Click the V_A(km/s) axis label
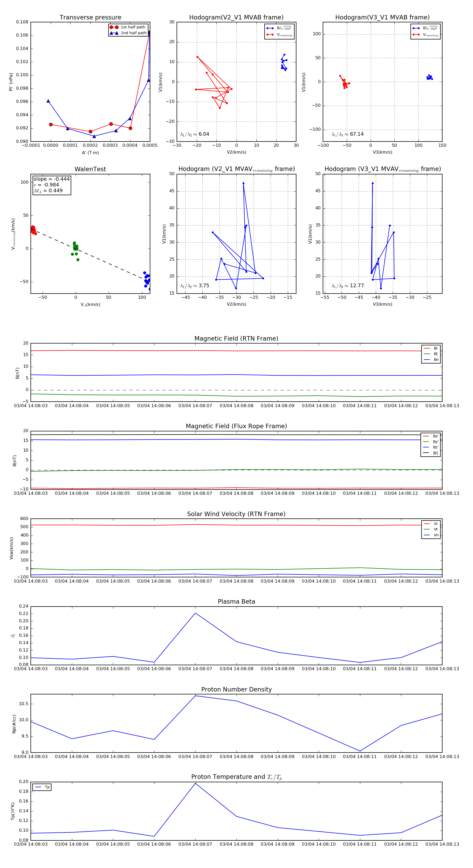The image size is (473, 868). 90,304
